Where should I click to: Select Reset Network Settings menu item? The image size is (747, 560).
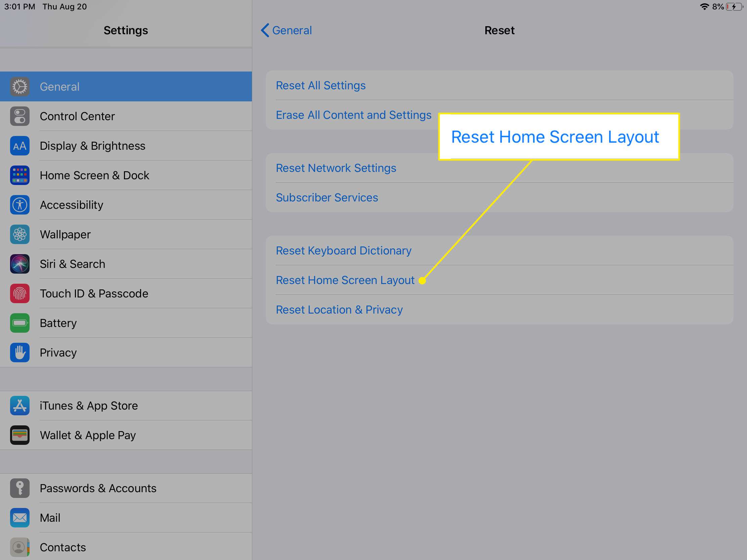click(x=337, y=168)
